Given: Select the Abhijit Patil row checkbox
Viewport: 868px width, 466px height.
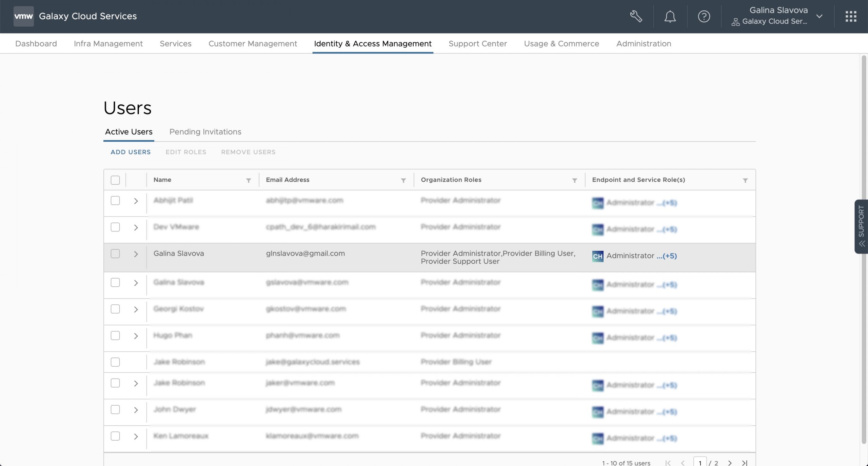Looking at the screenshot, I should click(x=115, y=201).
